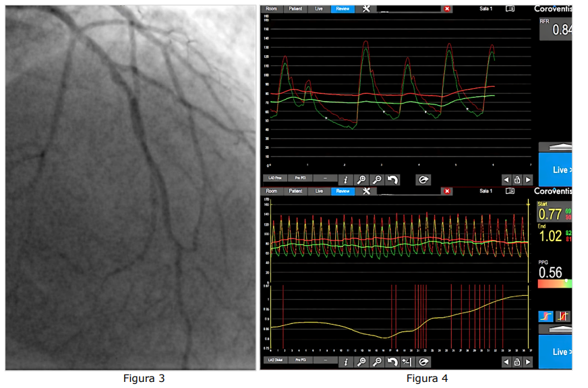The image size is (588, 388).
Task: Open the LAD Distal vessel selector
Action: click(x=275, y=360)
